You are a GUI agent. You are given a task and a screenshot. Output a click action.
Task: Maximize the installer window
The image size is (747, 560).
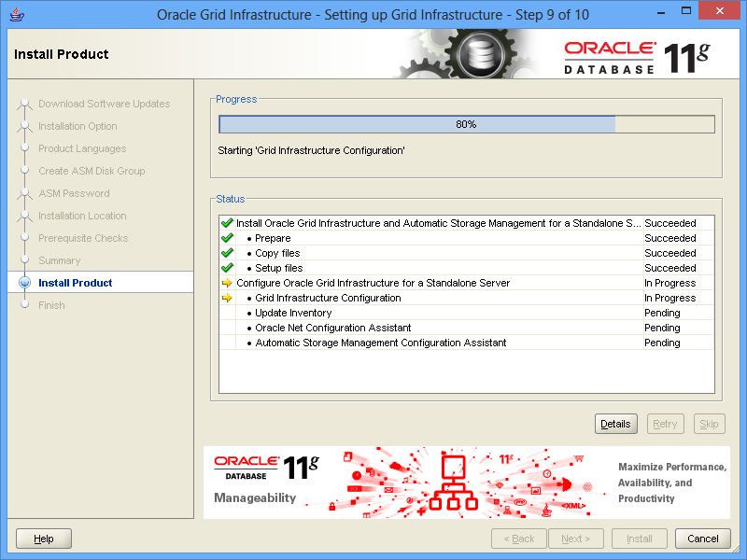click(686, 11)
